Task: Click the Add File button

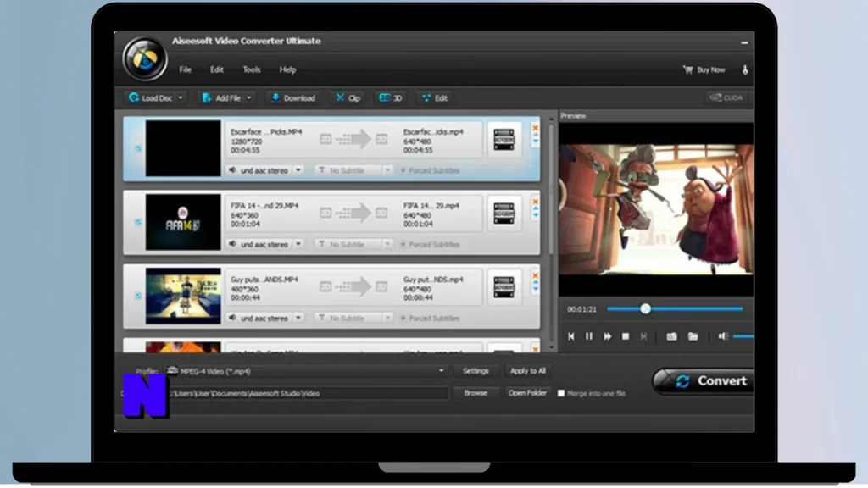Action: [x=221, y=98]
